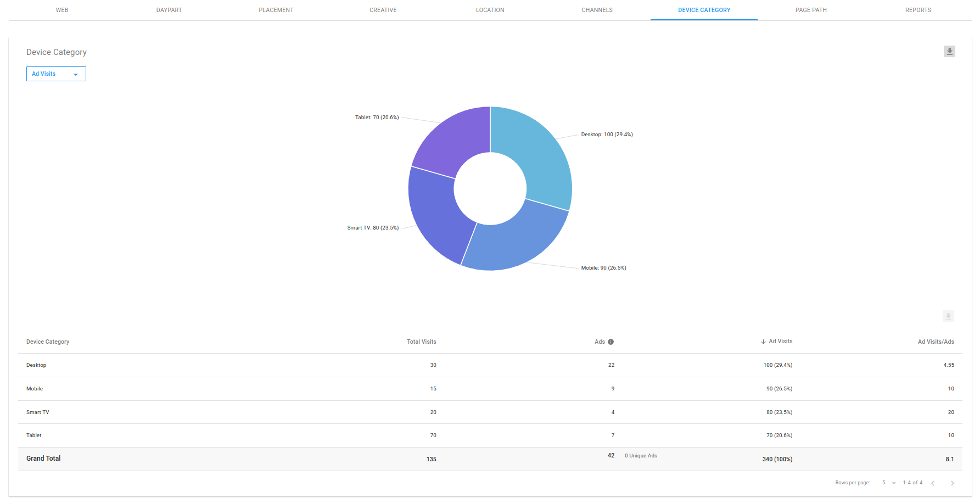Open the Daypart tab
Screen dimensions: 980x503
coord(169,10)
